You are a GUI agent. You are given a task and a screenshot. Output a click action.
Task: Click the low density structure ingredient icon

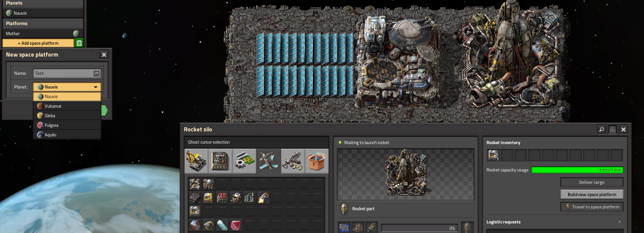pyautogui.click(x=358, y=228)
